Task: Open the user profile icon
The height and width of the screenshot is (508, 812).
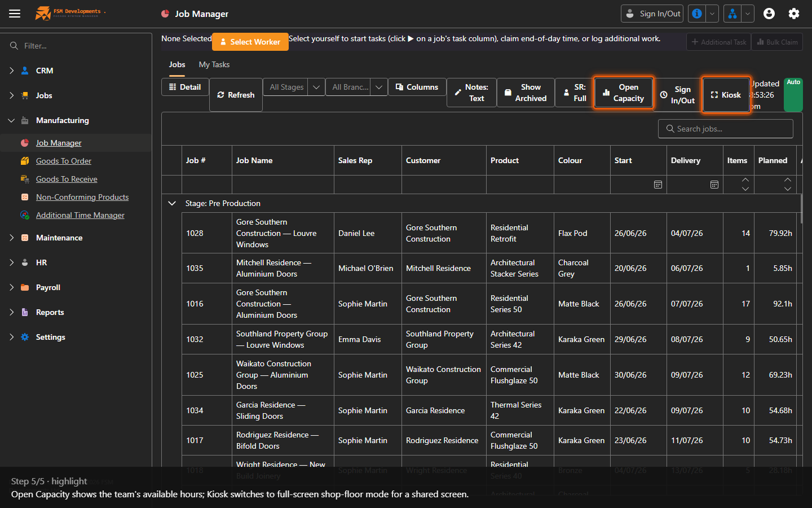Action: pos(769,14)
